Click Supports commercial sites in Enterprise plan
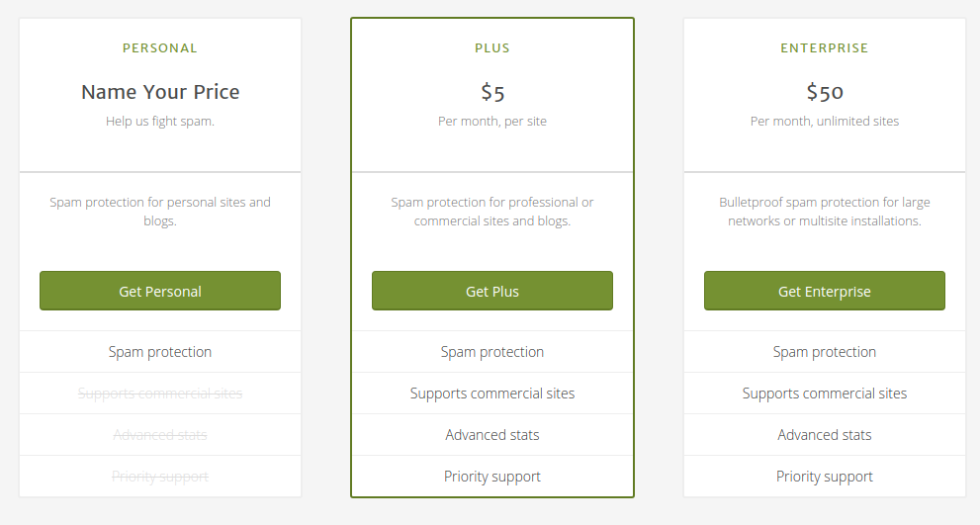 pos(824,394)
